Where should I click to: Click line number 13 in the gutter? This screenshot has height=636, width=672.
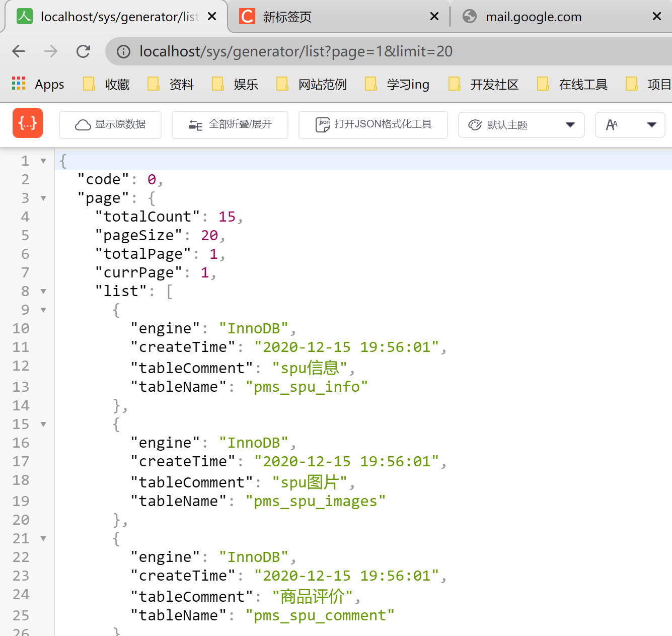[21, 387]
